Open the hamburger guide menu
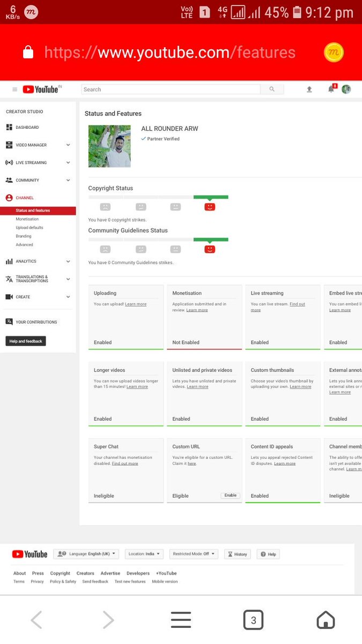Screen dimensions: 362x644 point(14,90)
